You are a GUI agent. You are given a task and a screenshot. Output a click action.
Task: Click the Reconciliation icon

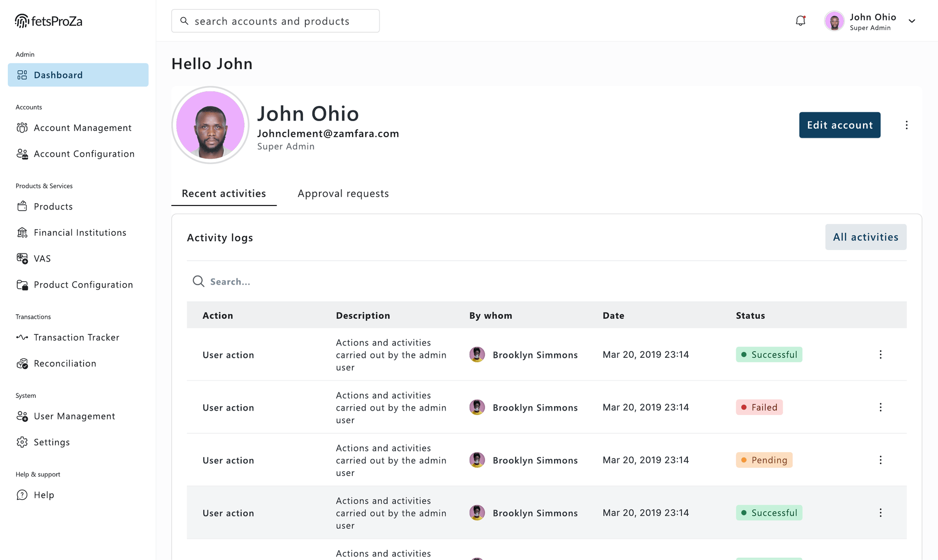point(22,363)
